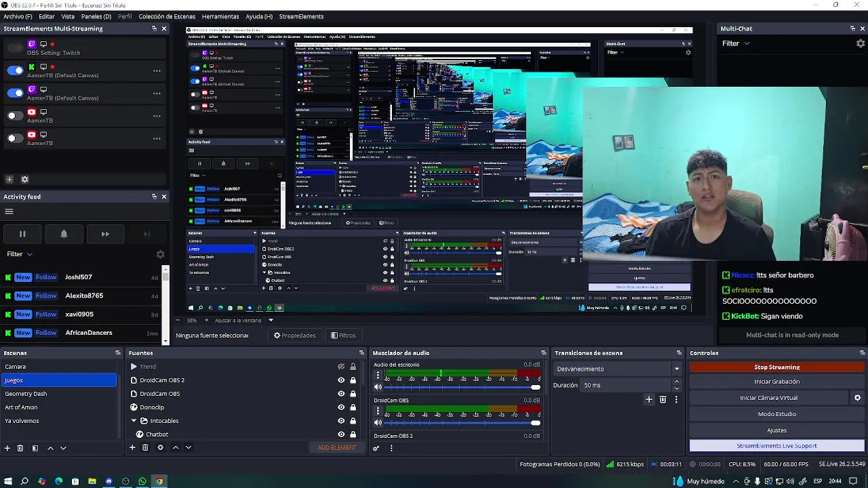Hide the DroidCam OBS 2 source
The height and width of the screenshot is (488, 868).
(x=341, y=380)
